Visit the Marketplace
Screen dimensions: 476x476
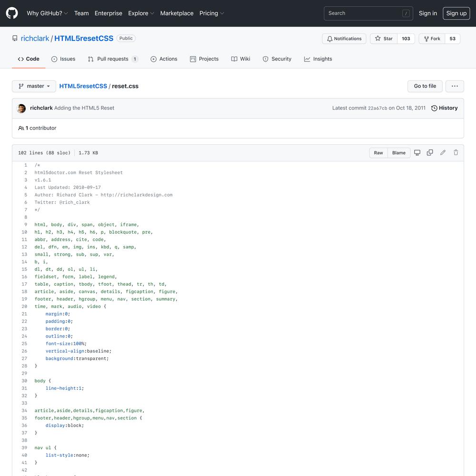coord(177,13)
